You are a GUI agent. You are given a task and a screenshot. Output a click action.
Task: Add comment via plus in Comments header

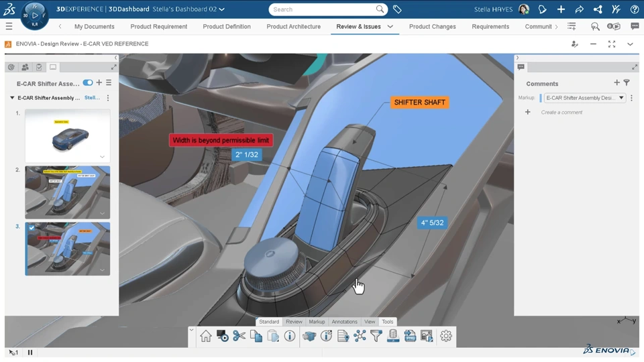pyautogui.click(x=616, y=82)
